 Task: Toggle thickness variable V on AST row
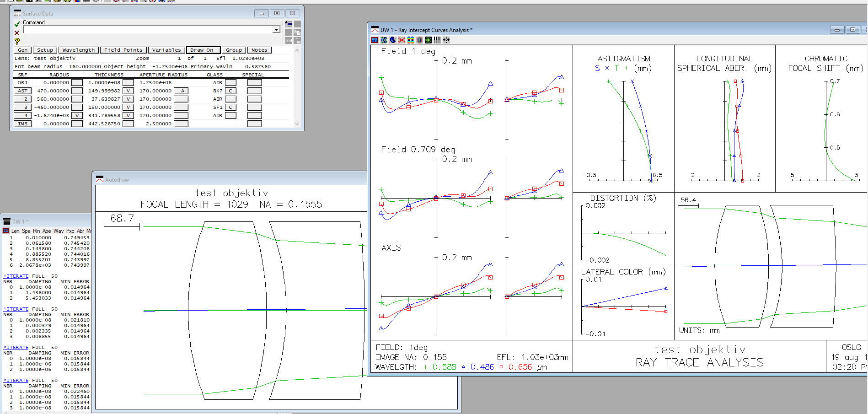coord(128,91)
